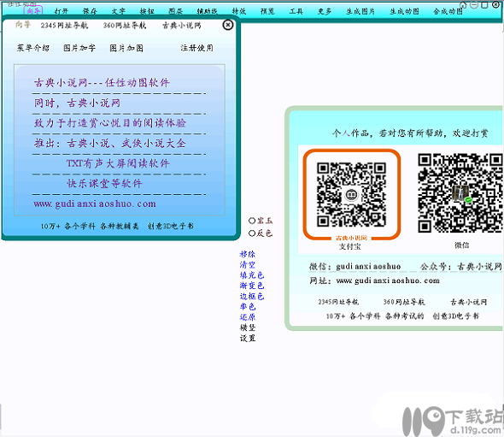This screenshot has width=504, height=437.
Task: Click 创意3D电子书 in donation card
Action: pos(456,316)
